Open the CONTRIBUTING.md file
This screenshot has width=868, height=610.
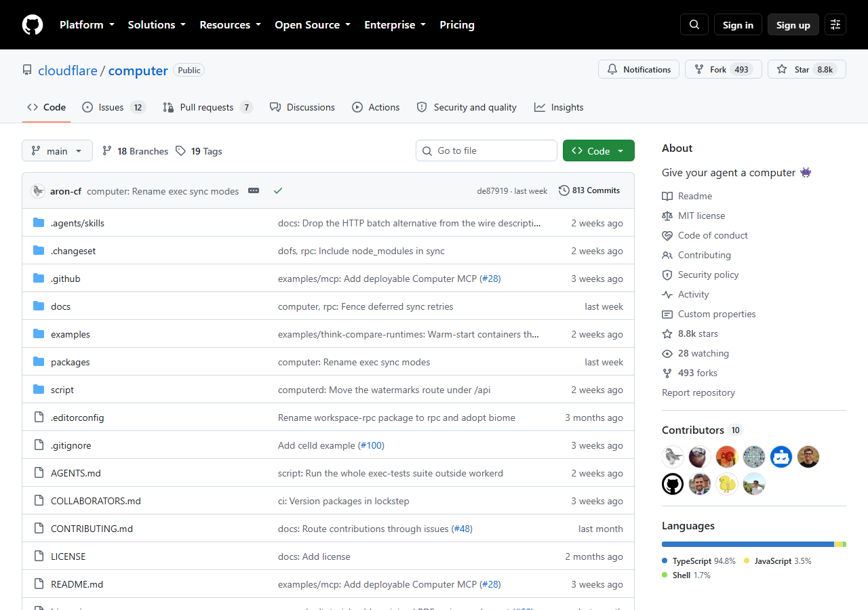[x=92, y=529]
